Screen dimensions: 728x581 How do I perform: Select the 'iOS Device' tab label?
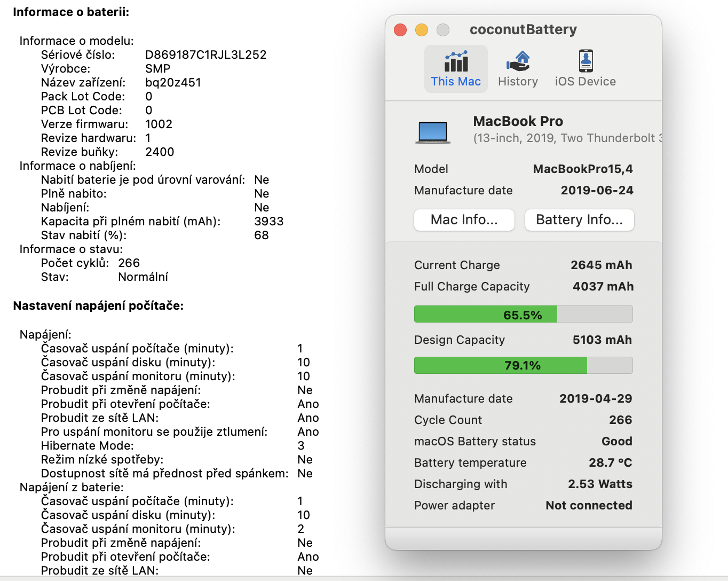coord(585,82)
